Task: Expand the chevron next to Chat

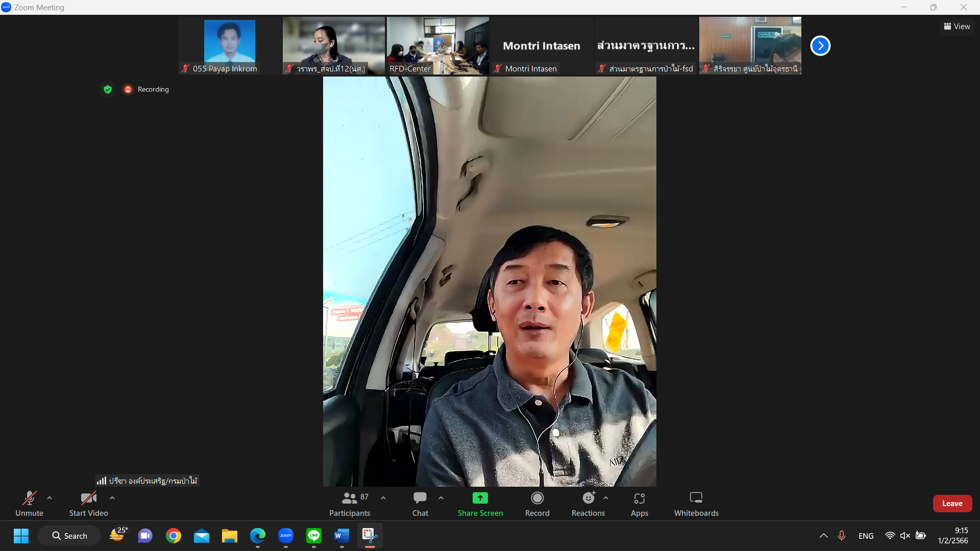Action: point(441,498)
